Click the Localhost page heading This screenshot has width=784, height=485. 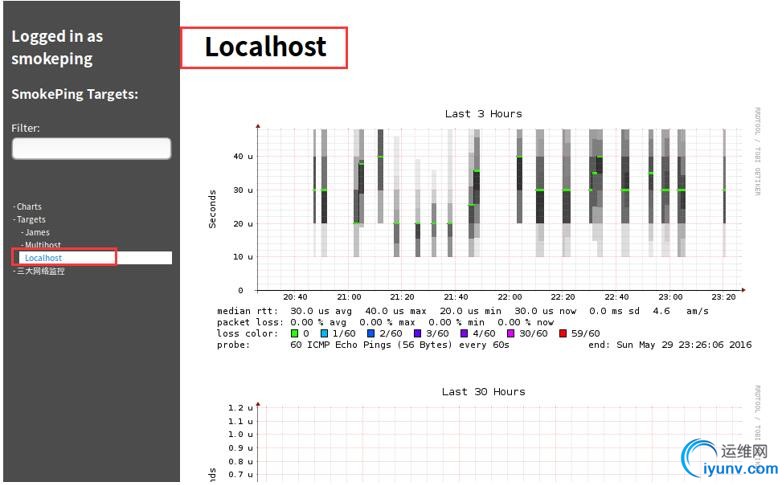pos(266,47)
